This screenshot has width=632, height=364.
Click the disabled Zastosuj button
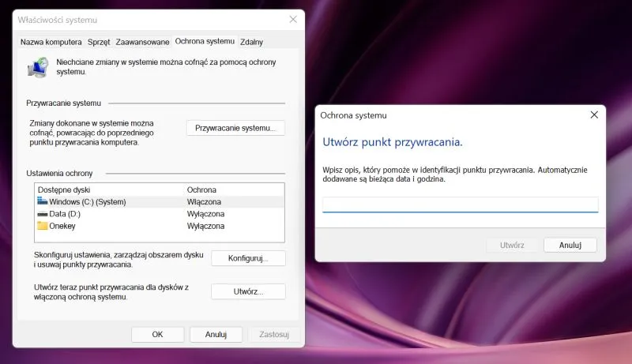point(274,334)
